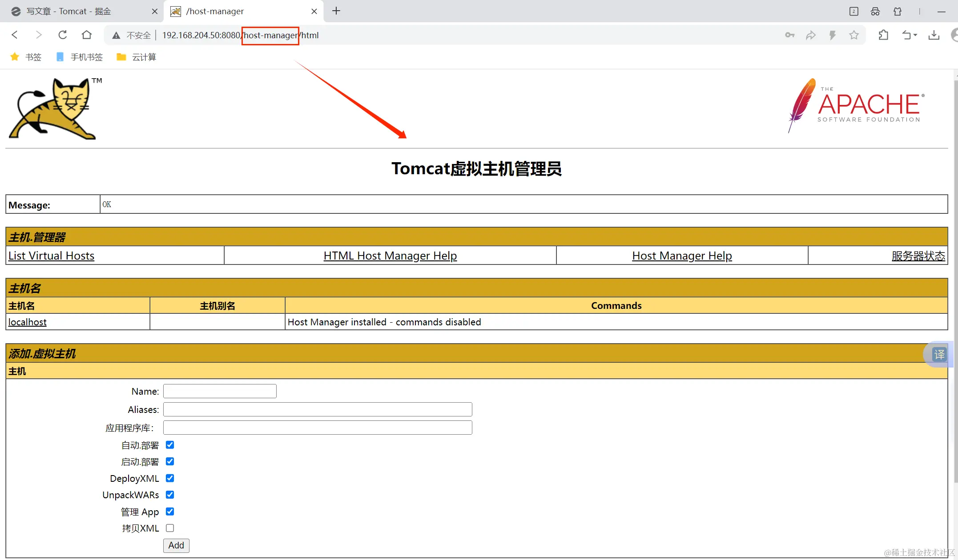This screenshot has width=958, height=560.
Task: Go to browser home page icon
Action: pos(87,35)
